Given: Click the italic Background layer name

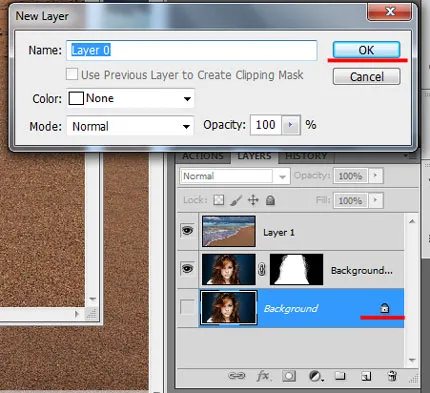Looking at the screenshot, I should (291, 309).
